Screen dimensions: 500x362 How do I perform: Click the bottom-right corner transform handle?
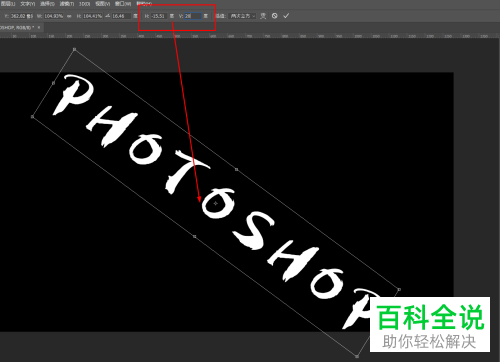357,356
